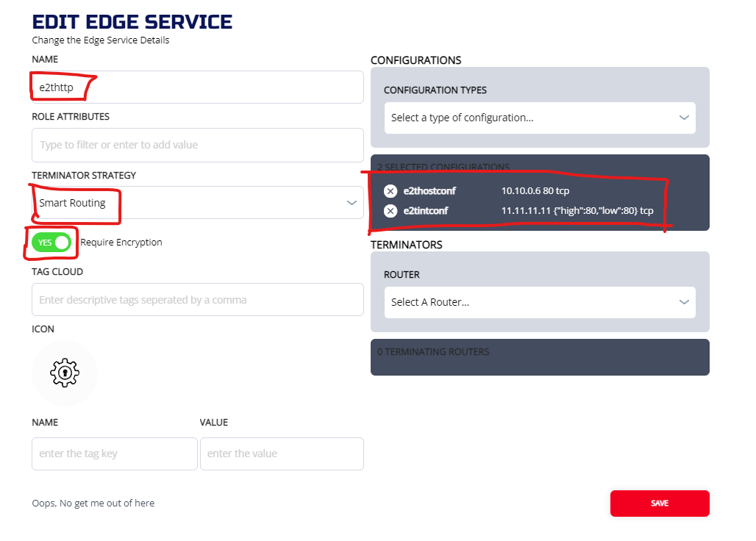Viewport: 756px width, 541px height.
Task: Select the e2thostconf configuration entry
Action: click(x=430, y=191)
